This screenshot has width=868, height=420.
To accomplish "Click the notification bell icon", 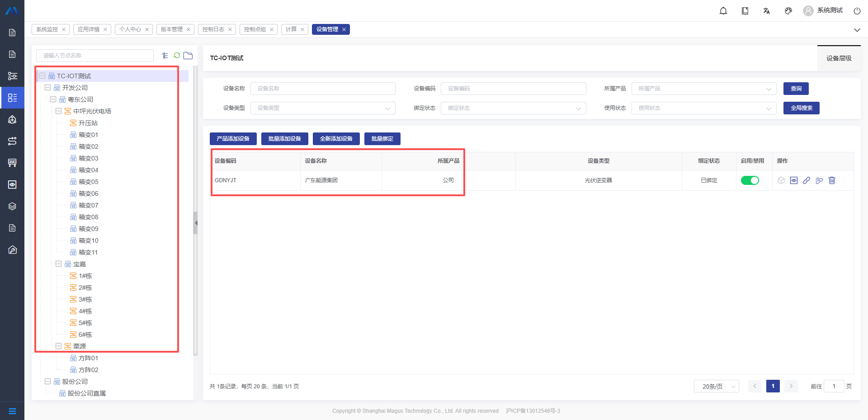I will [x=723, y=11].
